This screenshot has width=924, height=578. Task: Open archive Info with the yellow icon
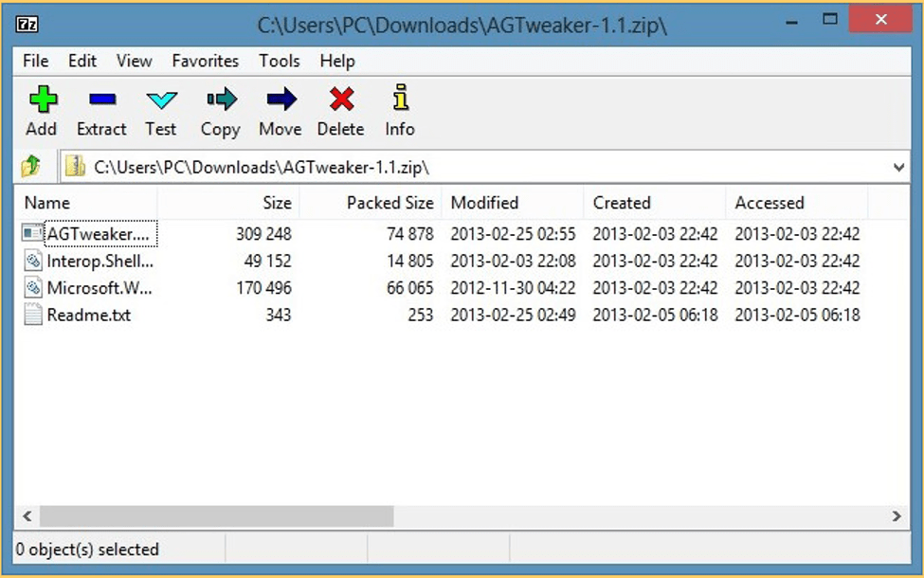(400, 99)
